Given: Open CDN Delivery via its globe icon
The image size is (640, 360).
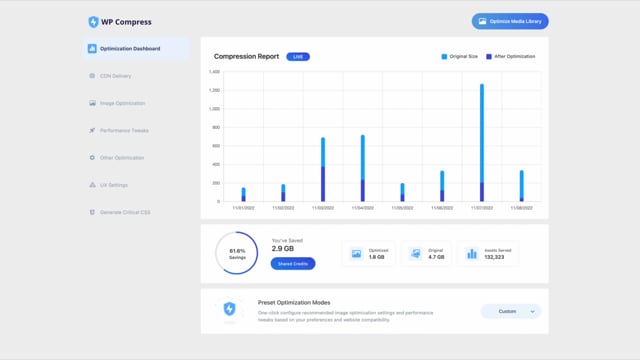Looking at the screenshot, I should (92, 76).
